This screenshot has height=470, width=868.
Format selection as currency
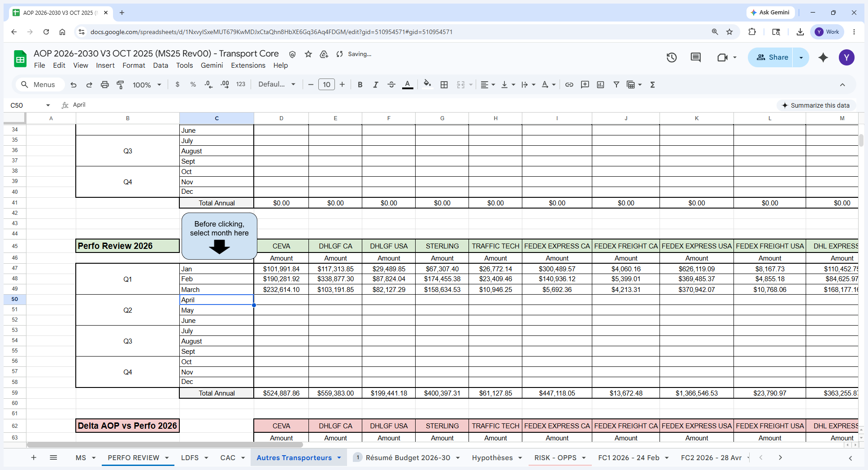pos(178,84)
